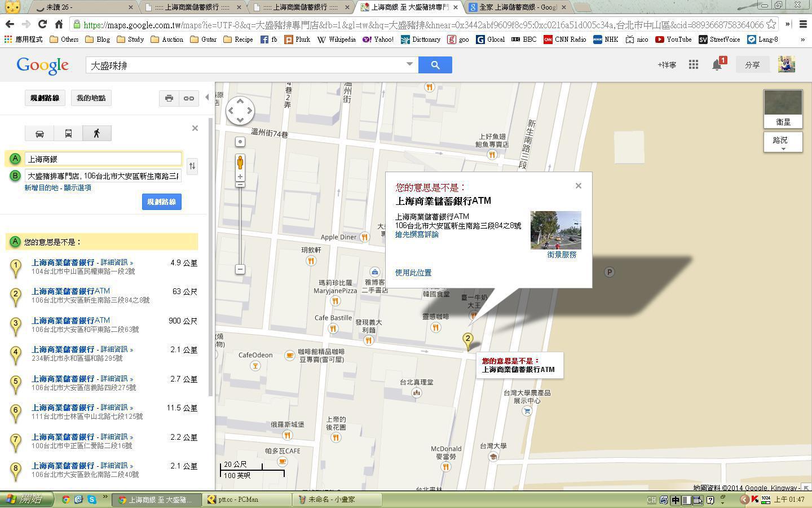Open the Google apps grid icon

694,65
